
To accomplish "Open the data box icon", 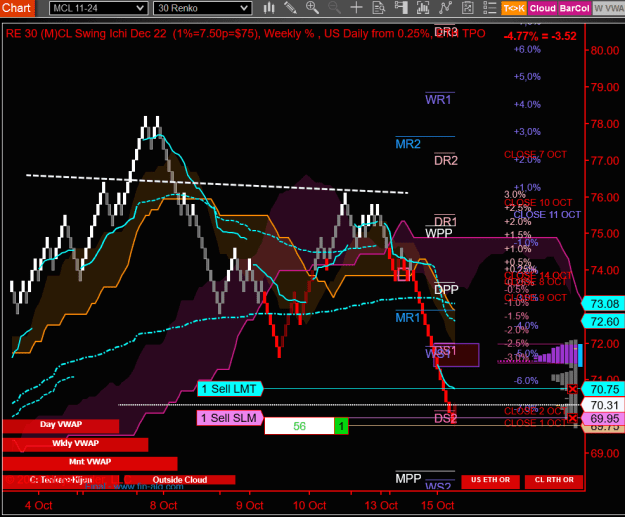I will [x=378, y=8].
